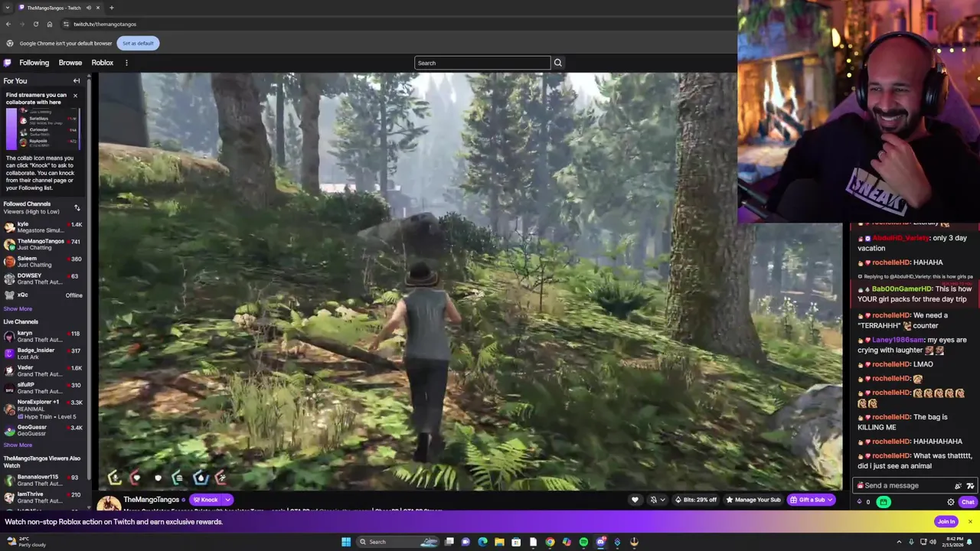Open GeoGuessr channel in sidebar
The image size is (980, 551).
(43, 430)
